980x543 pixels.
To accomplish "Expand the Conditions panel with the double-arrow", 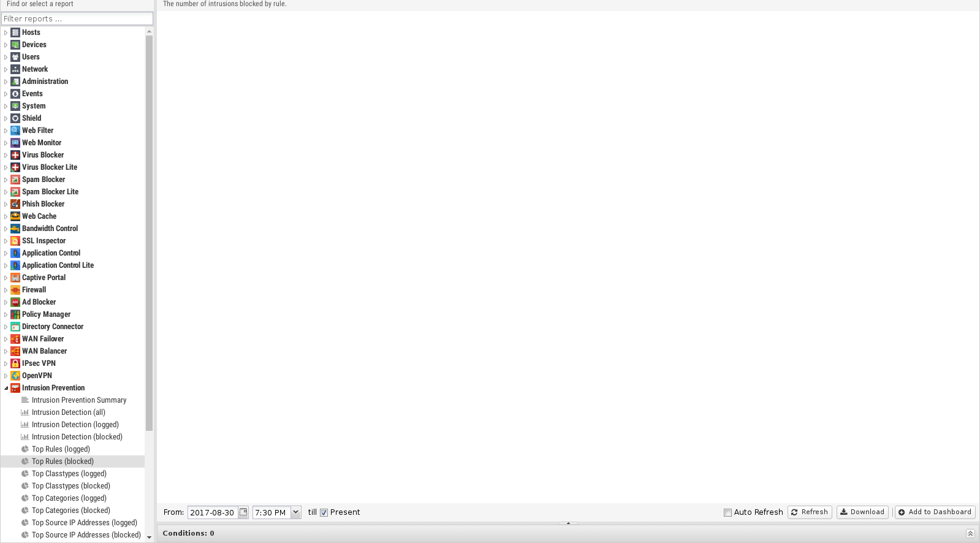I will [x=970, y=533].
